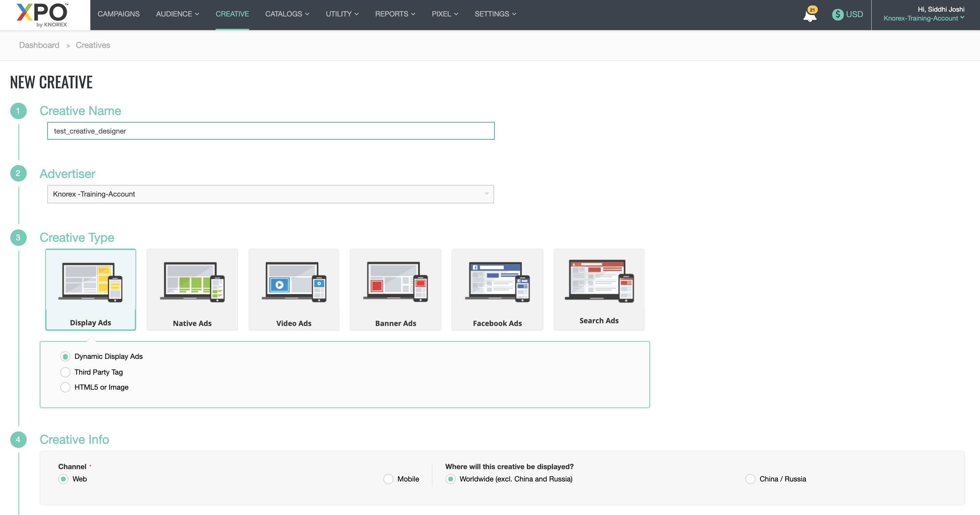Pick the Video Ads creative type icon
The width and height of the screenshot is (980, 515).
[294, 282]
